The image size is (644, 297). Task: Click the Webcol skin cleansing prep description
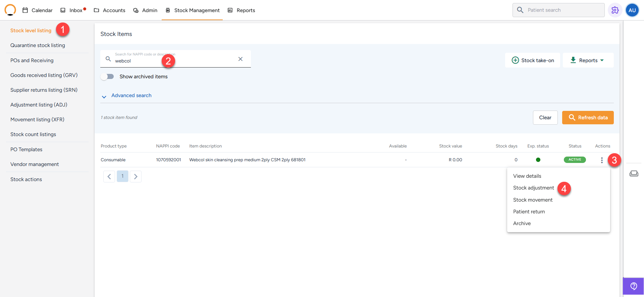click(x=247, y=160)
